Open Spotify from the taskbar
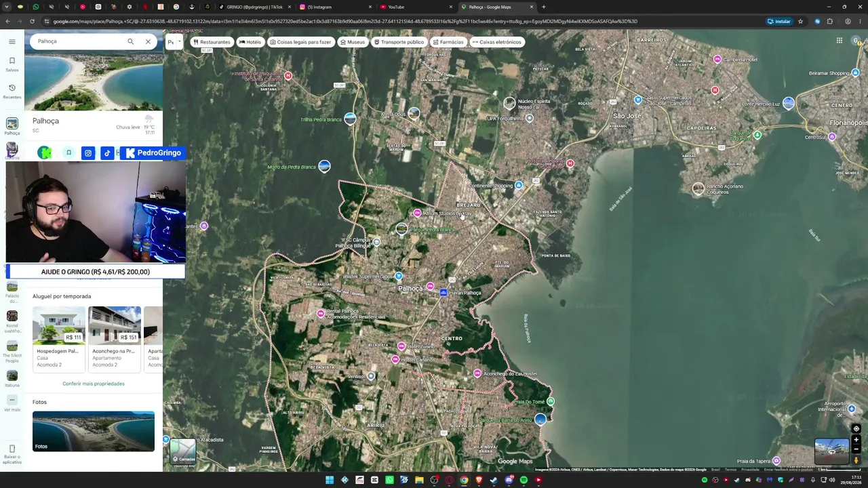868x488 pixels. point(524,480)
